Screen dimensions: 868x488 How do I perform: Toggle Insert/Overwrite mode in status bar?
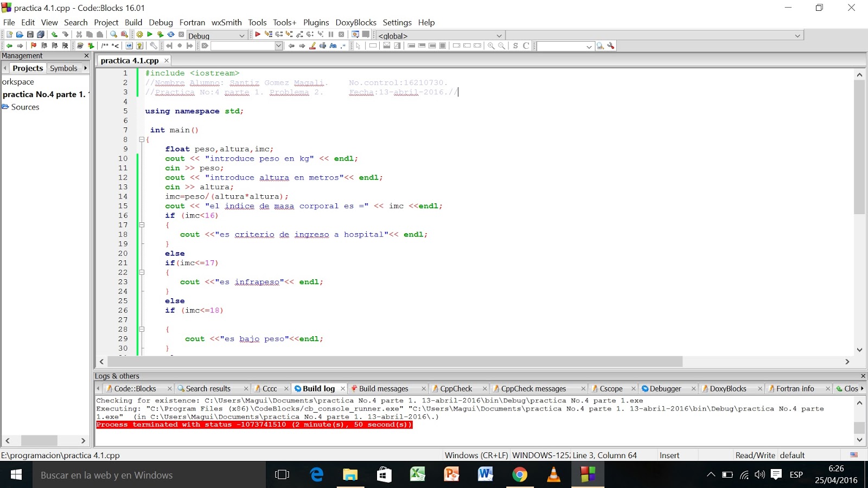669,455
